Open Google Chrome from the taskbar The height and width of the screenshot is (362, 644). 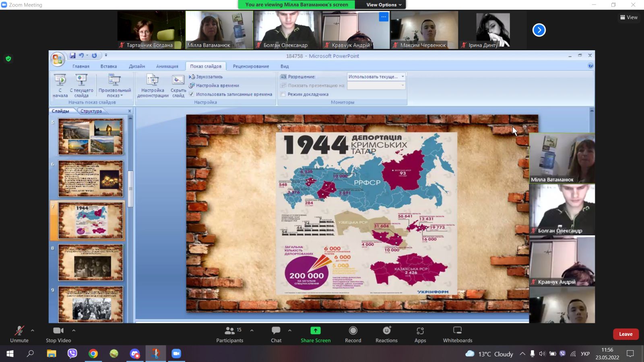point(93,354)
